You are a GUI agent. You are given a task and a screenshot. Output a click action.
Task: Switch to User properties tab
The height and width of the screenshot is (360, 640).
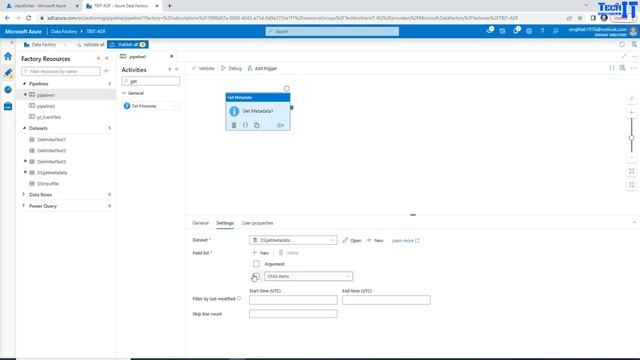[x=258, y=223]
